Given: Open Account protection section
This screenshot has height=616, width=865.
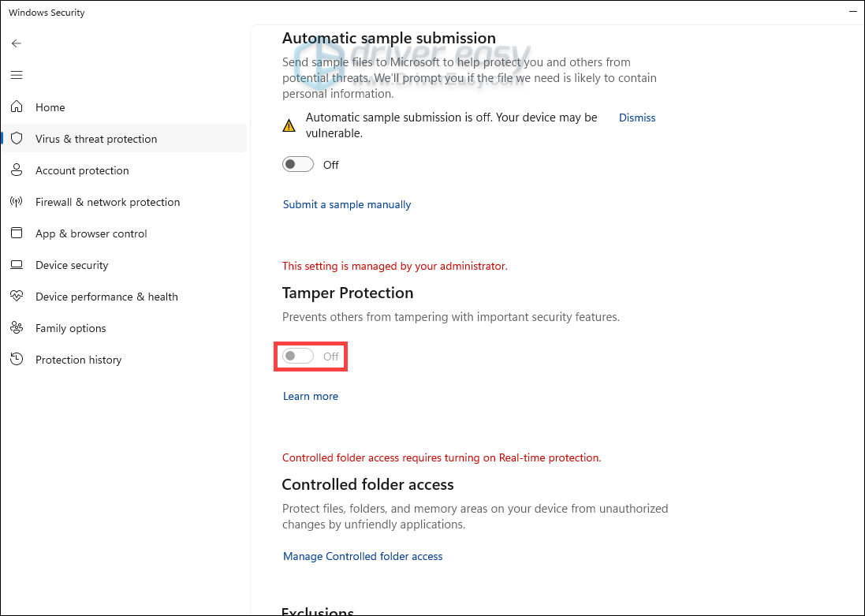Looking at the screenshot, I should coord(124,170).
